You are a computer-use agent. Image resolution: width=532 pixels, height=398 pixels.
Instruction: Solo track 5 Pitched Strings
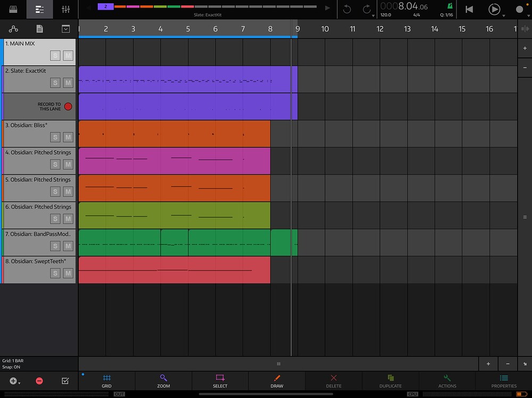[55, 191]
